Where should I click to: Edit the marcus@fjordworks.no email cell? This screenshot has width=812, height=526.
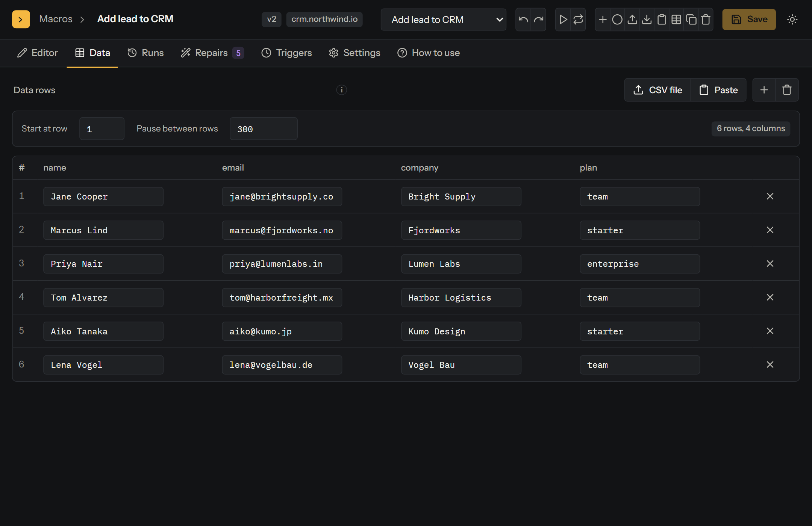click(282, 230)
